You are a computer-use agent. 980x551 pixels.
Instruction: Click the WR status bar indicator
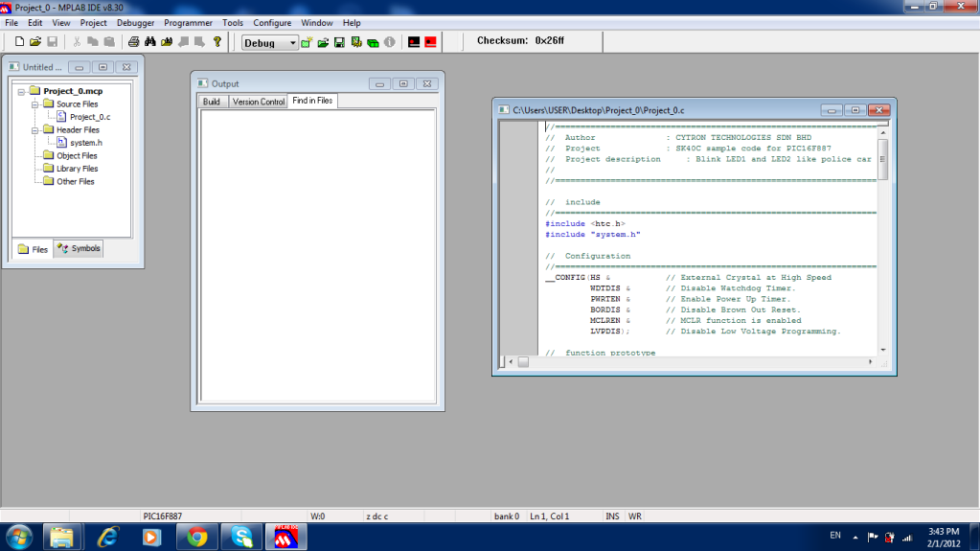[635, 517]
